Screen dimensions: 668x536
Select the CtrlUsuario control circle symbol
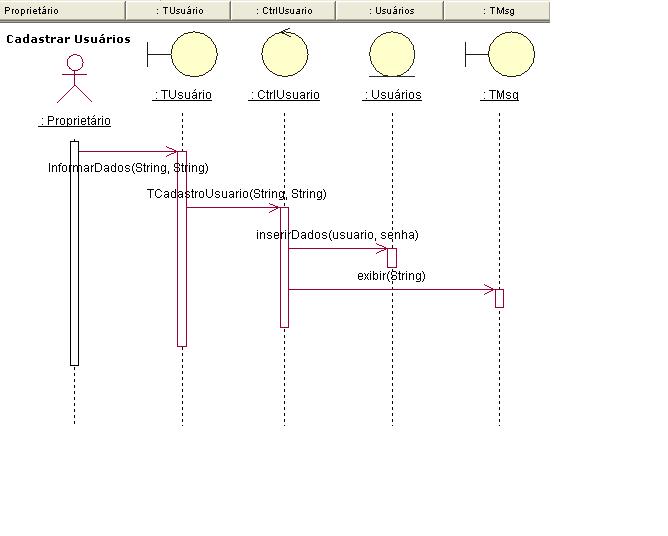pos(284,53)
